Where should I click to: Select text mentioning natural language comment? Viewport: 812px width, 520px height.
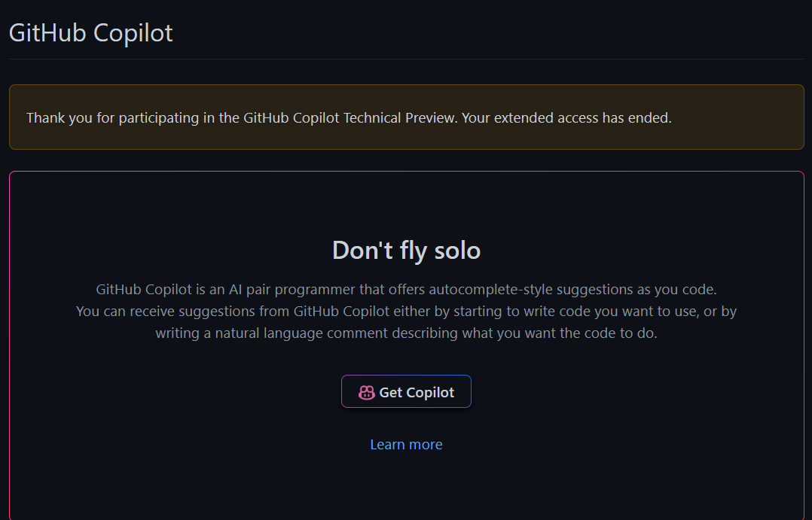(x=406, y=332)
